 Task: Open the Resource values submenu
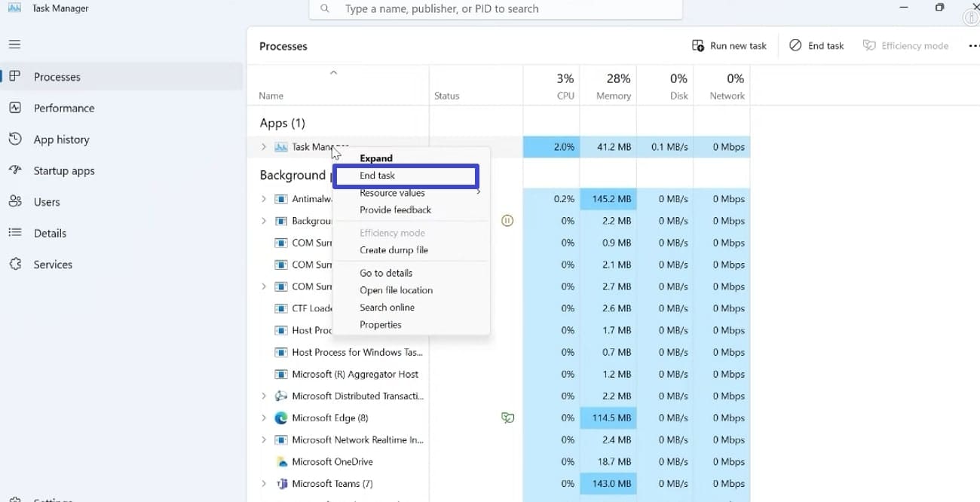point(393,193)
